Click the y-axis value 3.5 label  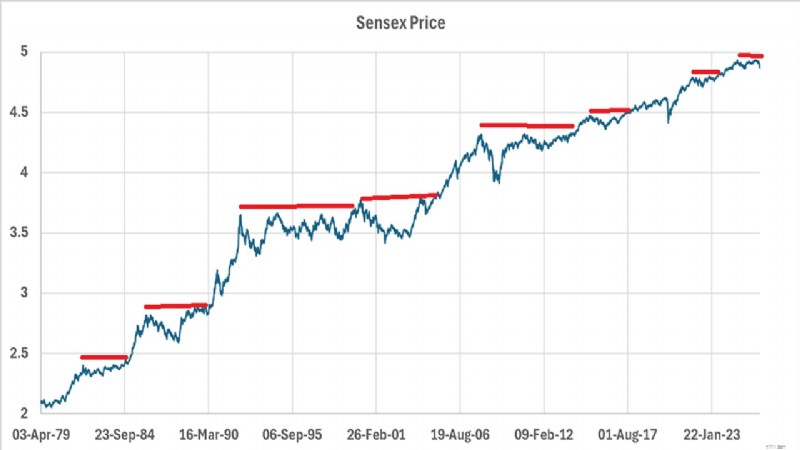coord(19,233)
